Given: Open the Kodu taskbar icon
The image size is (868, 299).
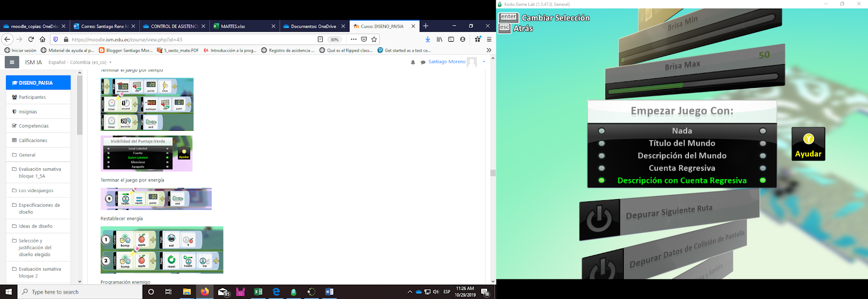Looking at the screenshot, I should tap(293, 292).
